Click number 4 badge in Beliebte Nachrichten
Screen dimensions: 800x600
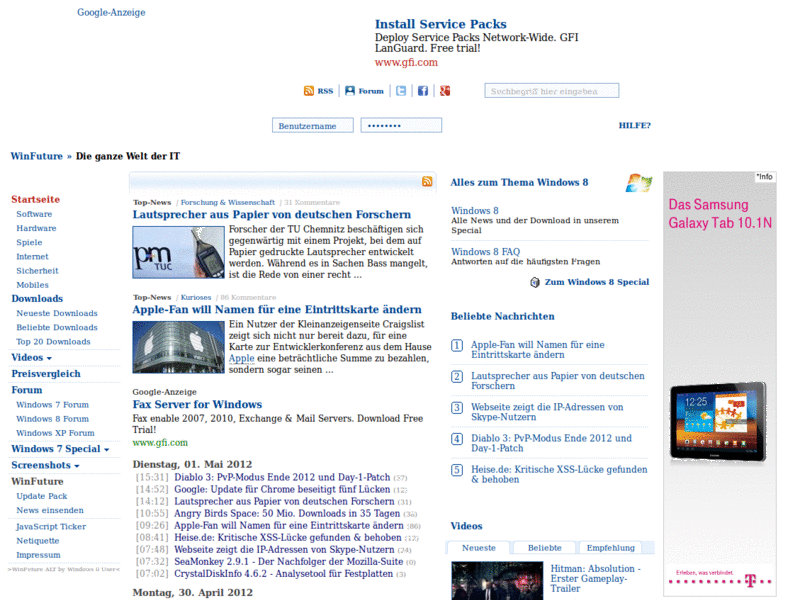coord(457,439)
